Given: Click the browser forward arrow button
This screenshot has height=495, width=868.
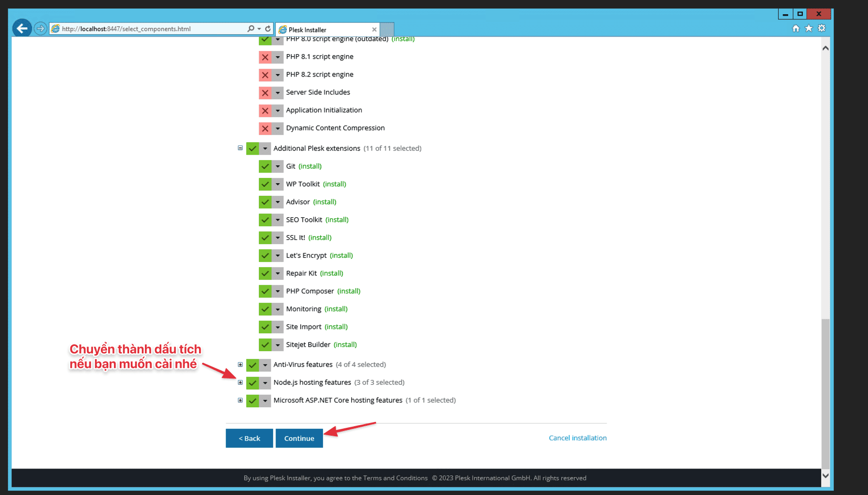Looking at the screenshot, I should (x=40, y=28).
